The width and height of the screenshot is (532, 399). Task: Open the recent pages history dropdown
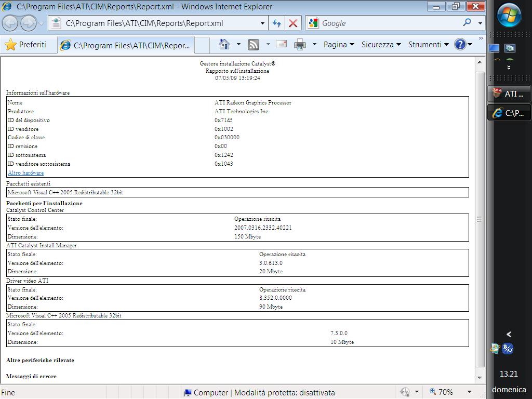(x=42, y=23)
